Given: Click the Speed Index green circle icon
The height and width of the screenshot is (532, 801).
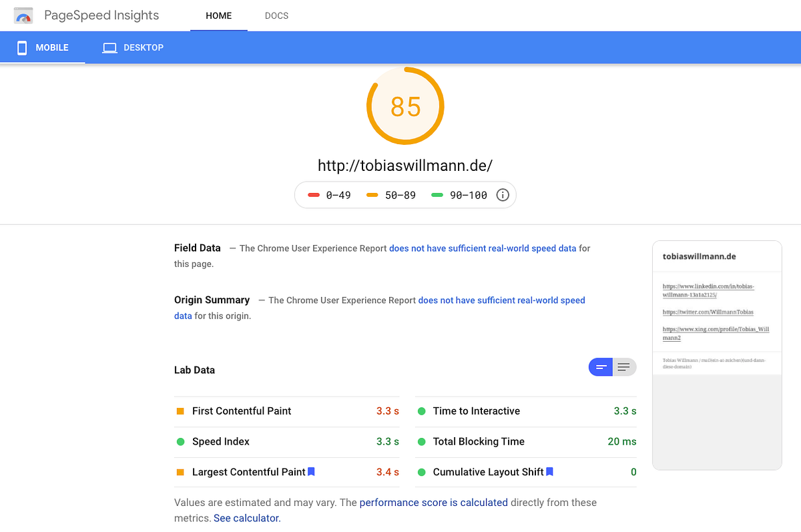Looking at the screenshot, I should pyautogui.click(x=180, y=442).
